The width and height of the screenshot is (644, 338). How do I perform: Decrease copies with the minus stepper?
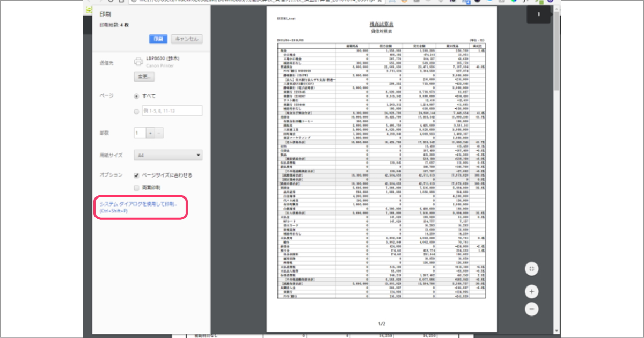159,133
